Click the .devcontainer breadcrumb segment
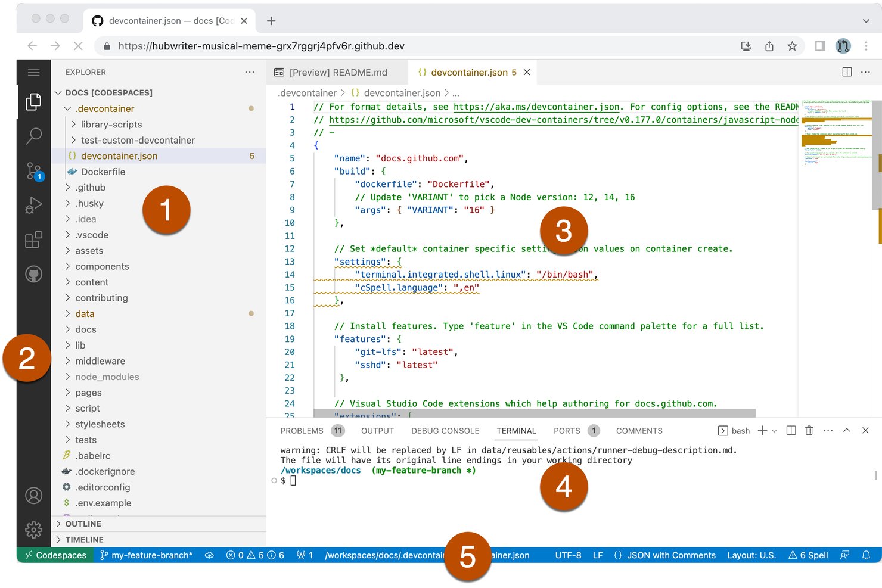This screenshot has height=588, width=882. pos(308,93)
